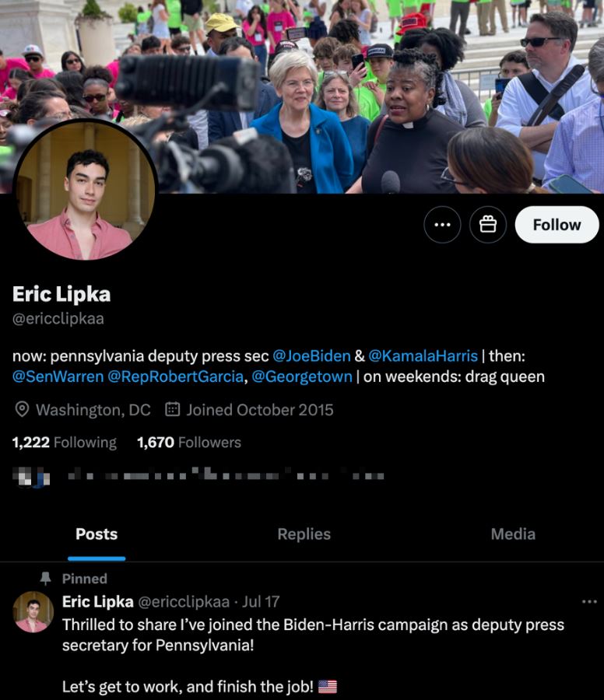Screen dimensions: 604x700
Task: Open the @RepRobertGarcia mention link
Action: pos(176,376)
